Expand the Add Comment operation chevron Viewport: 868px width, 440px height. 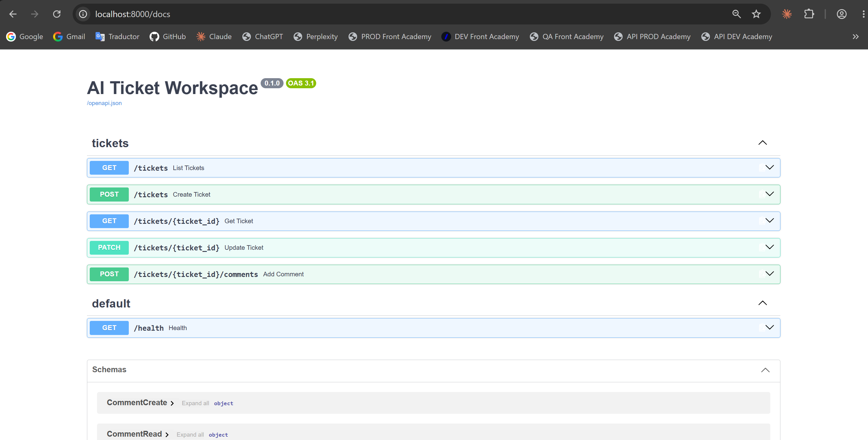770,274
